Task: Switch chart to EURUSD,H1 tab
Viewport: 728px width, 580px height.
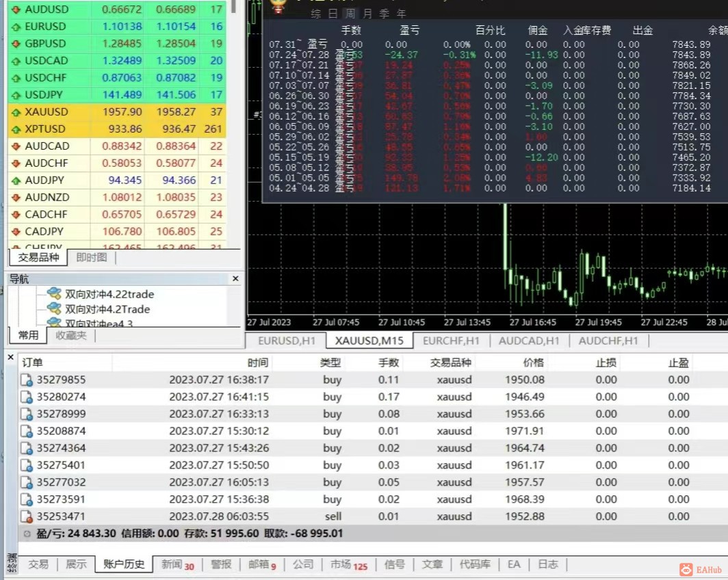Action: pos(287,341)
